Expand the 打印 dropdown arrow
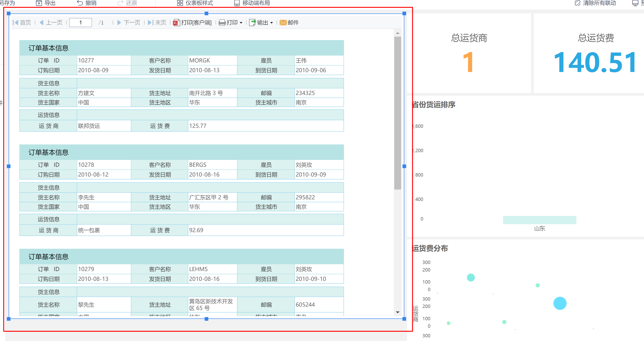Viewport: 644px width, 341px height. (x=241, y=23)
